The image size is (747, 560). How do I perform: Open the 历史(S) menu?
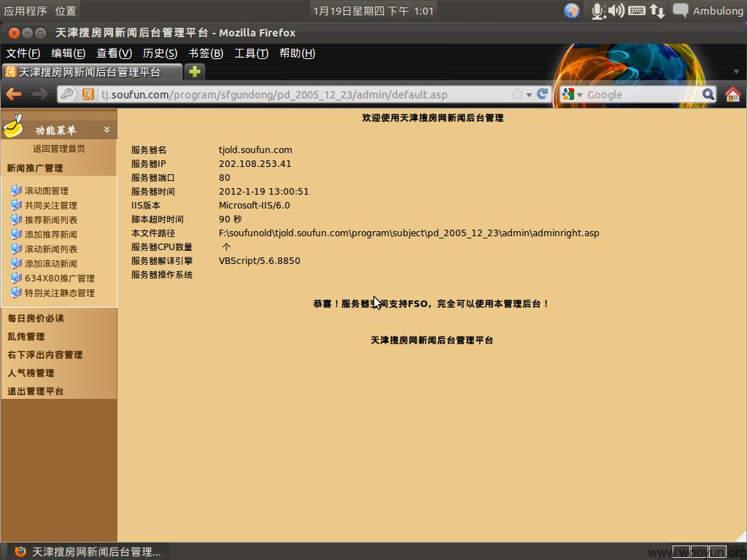pos(160,53)
